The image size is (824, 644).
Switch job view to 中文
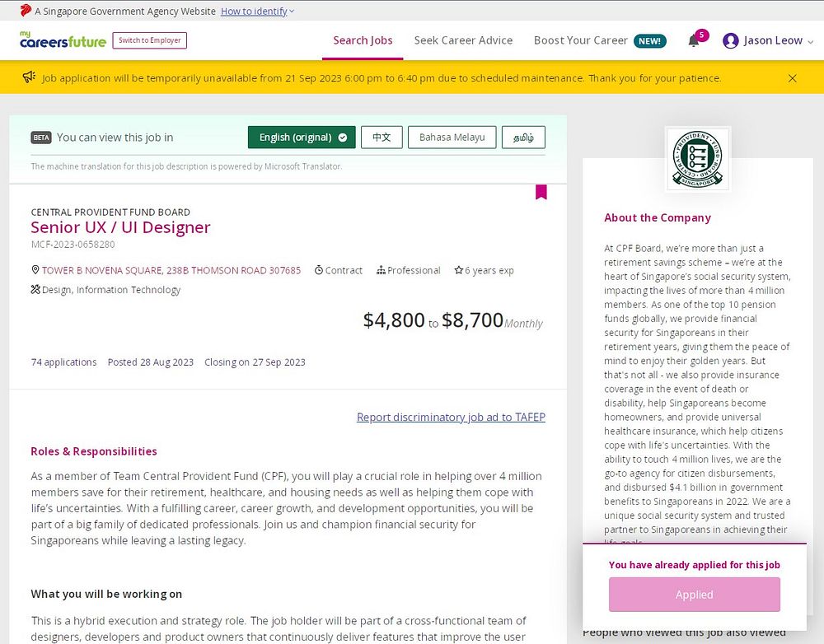382,137
